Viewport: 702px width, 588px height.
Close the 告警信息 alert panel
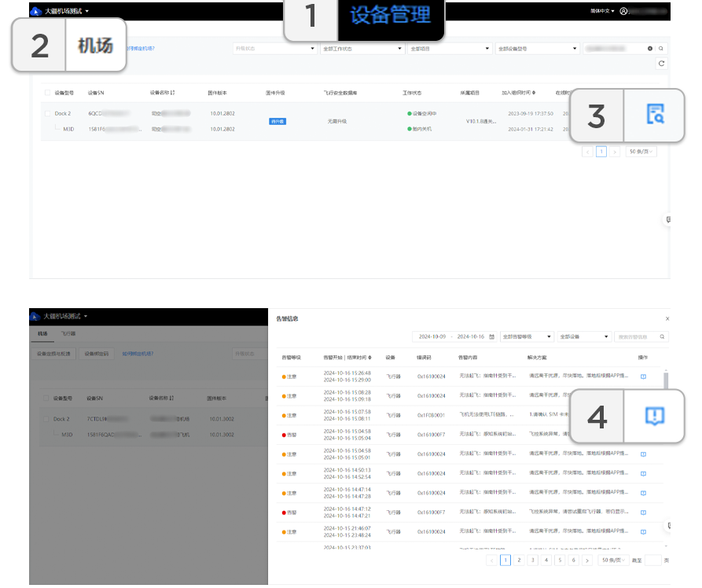[667, 318]
